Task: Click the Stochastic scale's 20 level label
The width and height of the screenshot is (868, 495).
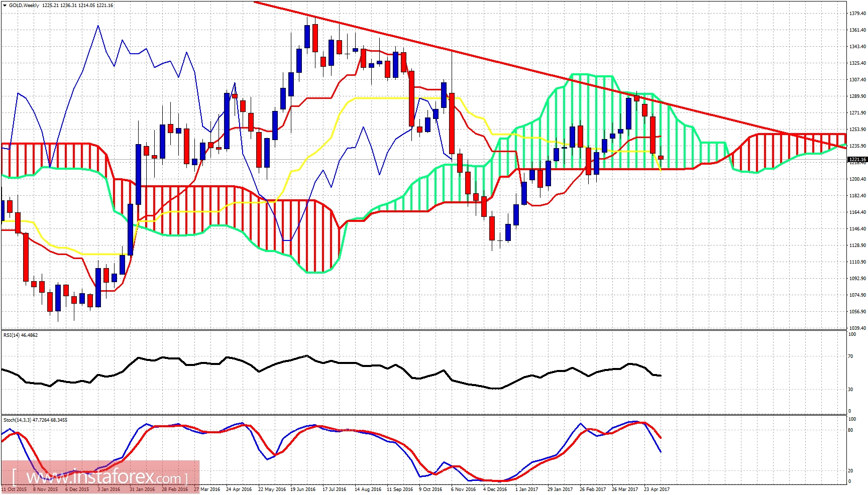Action: pos(850,471)
